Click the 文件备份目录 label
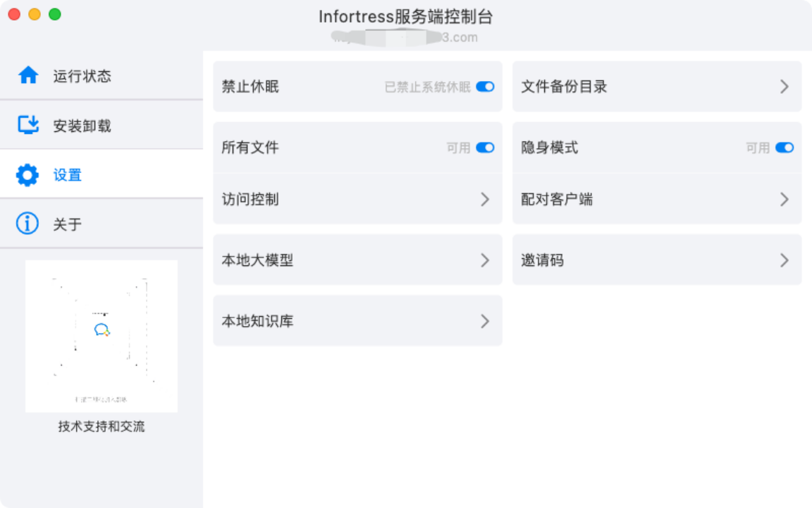Viewport: 812px width, 508px height. pos(564,87)
